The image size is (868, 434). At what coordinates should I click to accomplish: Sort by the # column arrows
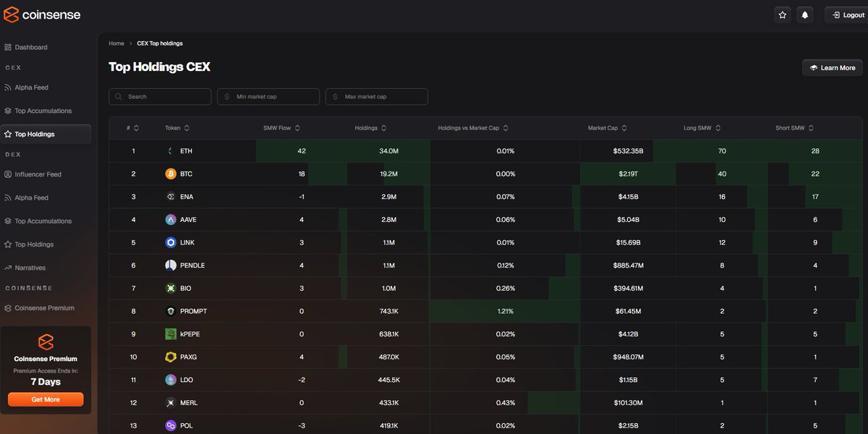click(137, 128)
